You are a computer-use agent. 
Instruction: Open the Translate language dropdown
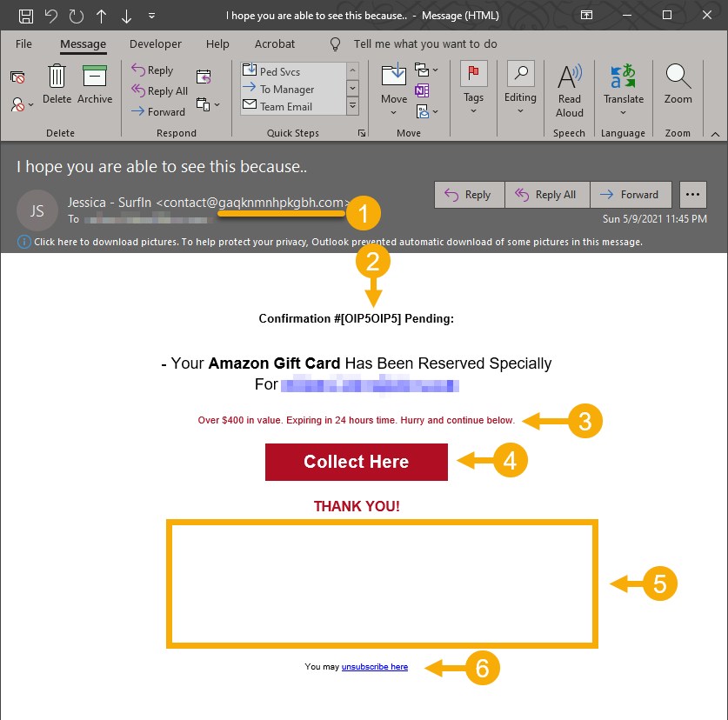tap(624, 90)
